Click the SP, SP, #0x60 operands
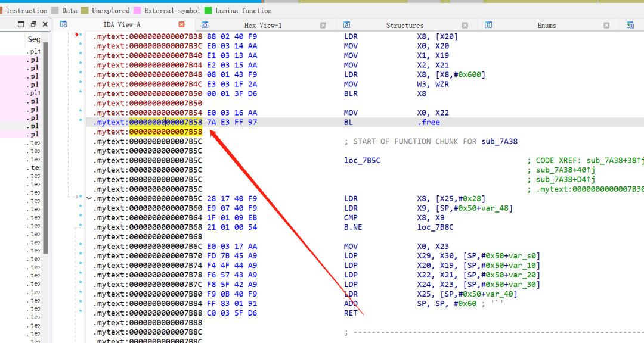Viewport: 644px width, 343px height. click(447, 304)
